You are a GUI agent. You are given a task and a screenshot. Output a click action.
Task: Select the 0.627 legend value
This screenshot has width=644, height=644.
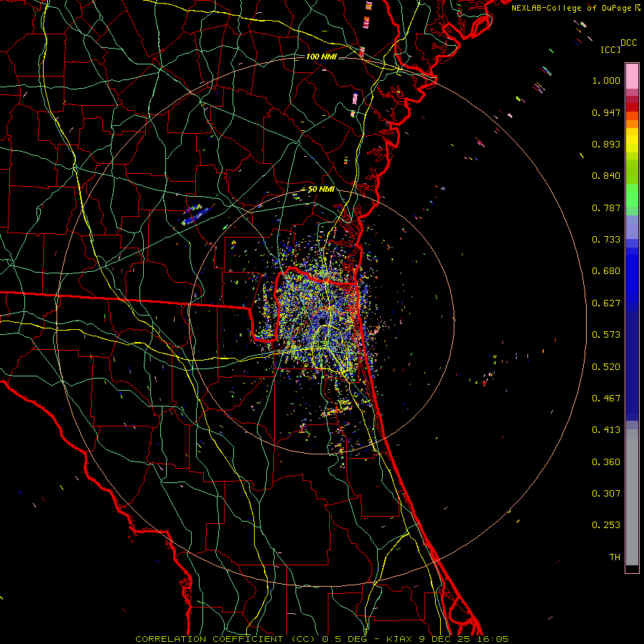[x=606, y=303]
